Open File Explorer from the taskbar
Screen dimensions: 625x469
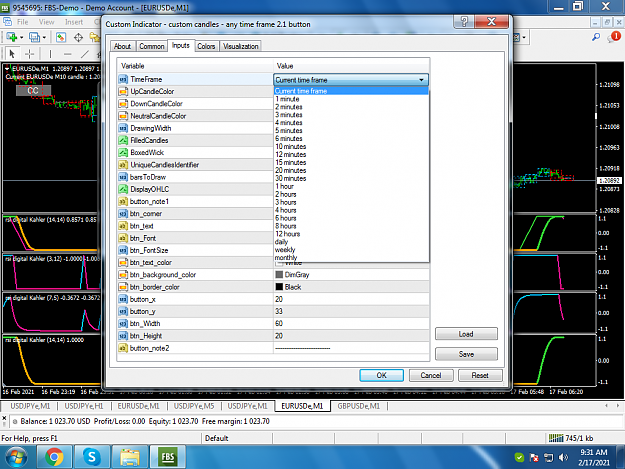point(130,457)
